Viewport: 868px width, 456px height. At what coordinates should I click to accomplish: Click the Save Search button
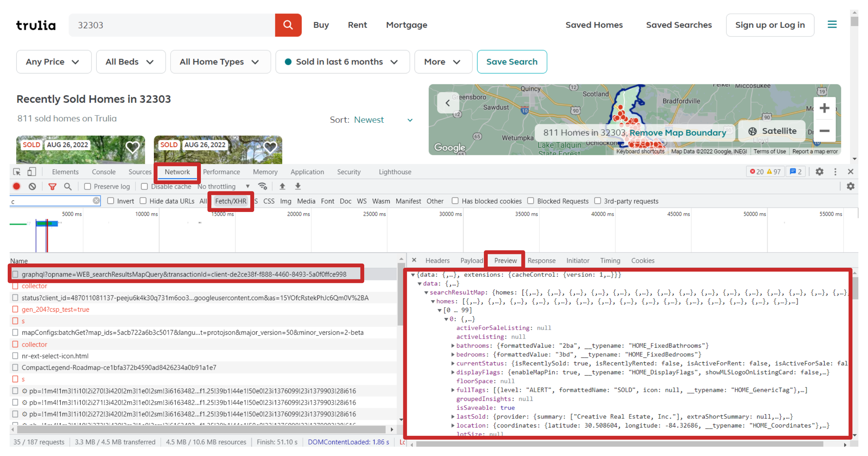[x=511, y=62]
